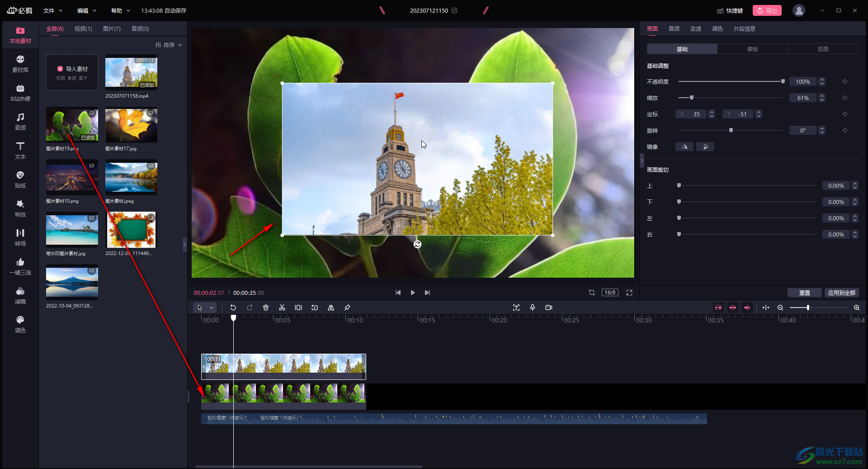Click the screen record camera icon
Image resolution: width=868 pixels, height=469 pixels.
coord(549,308)
